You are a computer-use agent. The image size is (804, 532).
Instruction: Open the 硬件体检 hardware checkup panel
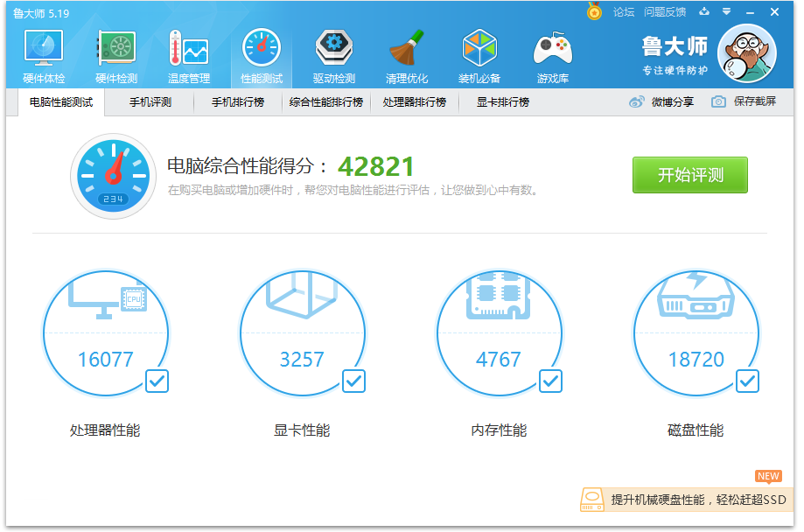[x=42, y=54]
